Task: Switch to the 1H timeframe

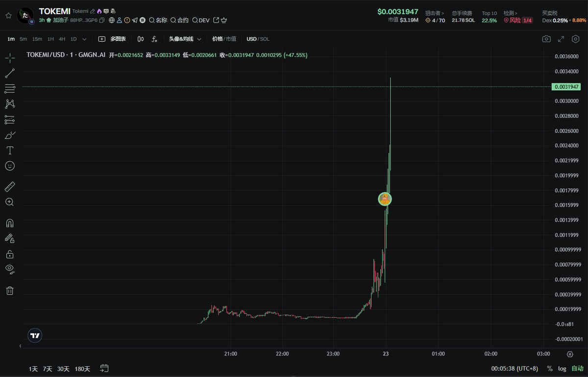Action: click(x=50, y=39)
